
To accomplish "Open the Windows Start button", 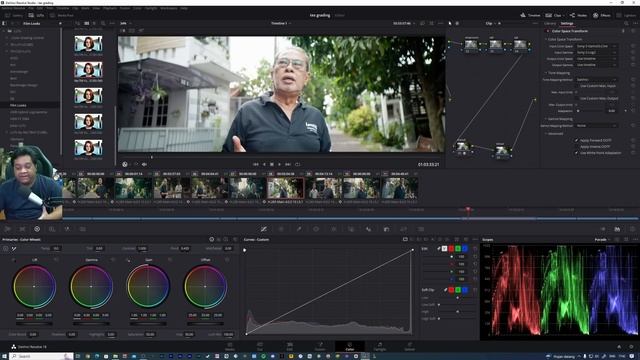I will coord(4,356).
